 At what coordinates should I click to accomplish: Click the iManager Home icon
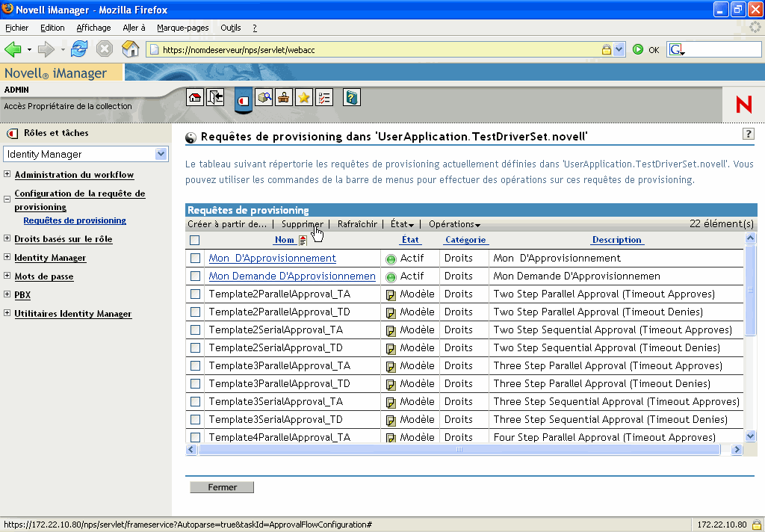[194, 97]
